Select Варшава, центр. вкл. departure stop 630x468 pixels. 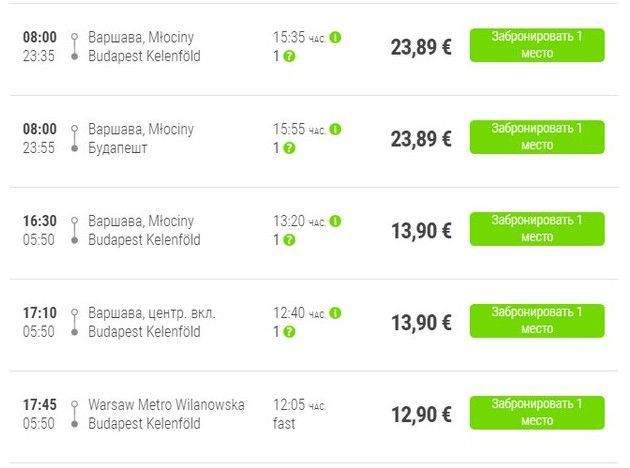click(x=151, y=313)
